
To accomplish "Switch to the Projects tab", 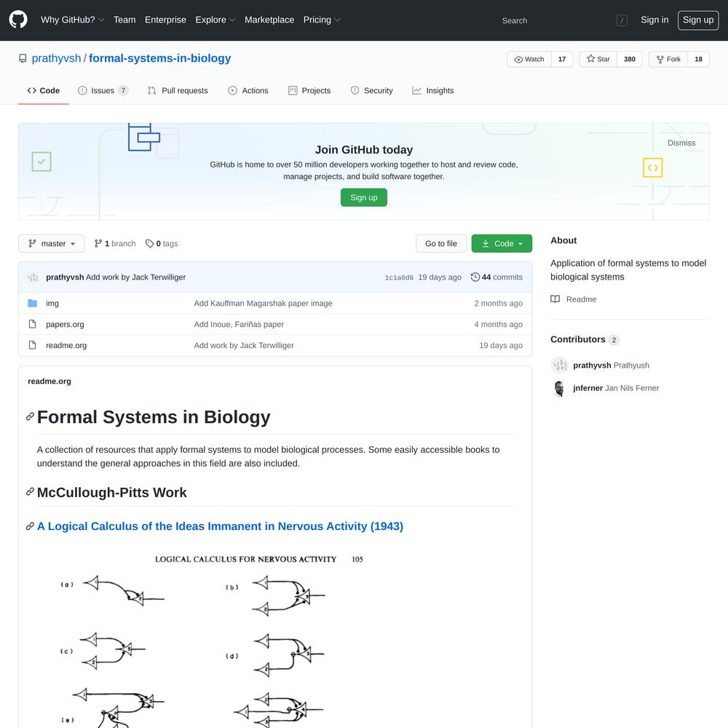I will point(309,90).
